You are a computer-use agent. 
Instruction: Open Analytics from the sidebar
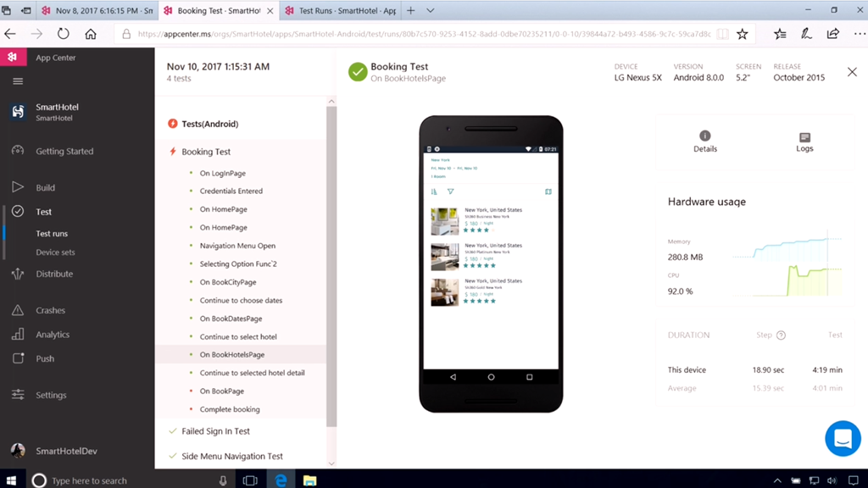click(52, 335)
